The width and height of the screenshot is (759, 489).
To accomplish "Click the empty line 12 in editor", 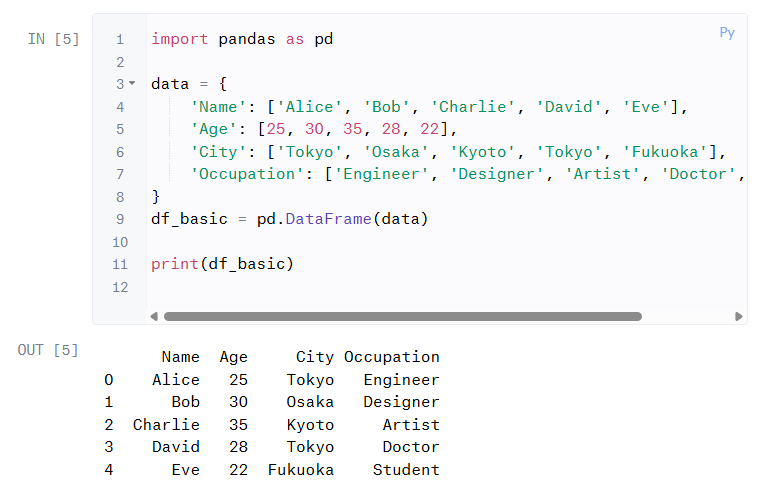I will [x=400, y=287].
